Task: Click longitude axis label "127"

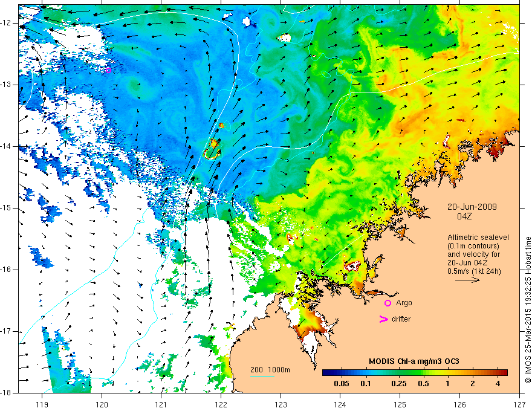Action: click(519, 404)
